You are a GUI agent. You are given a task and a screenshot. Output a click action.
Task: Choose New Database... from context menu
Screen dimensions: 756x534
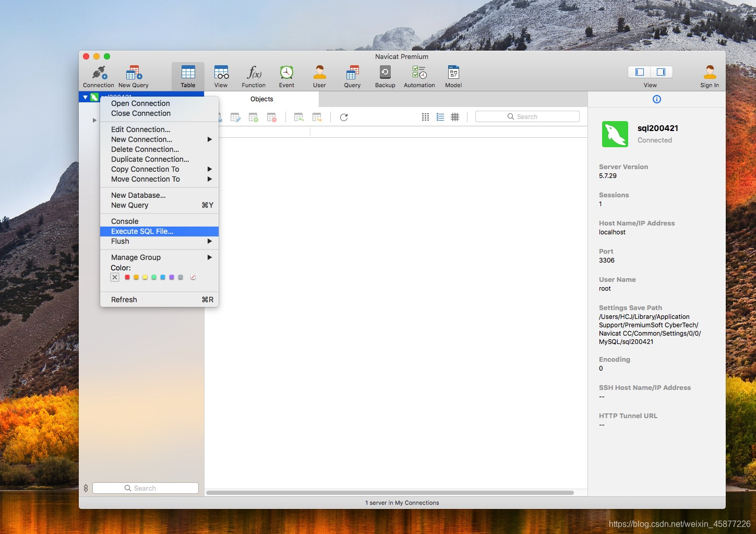click(x=159, y=195)
